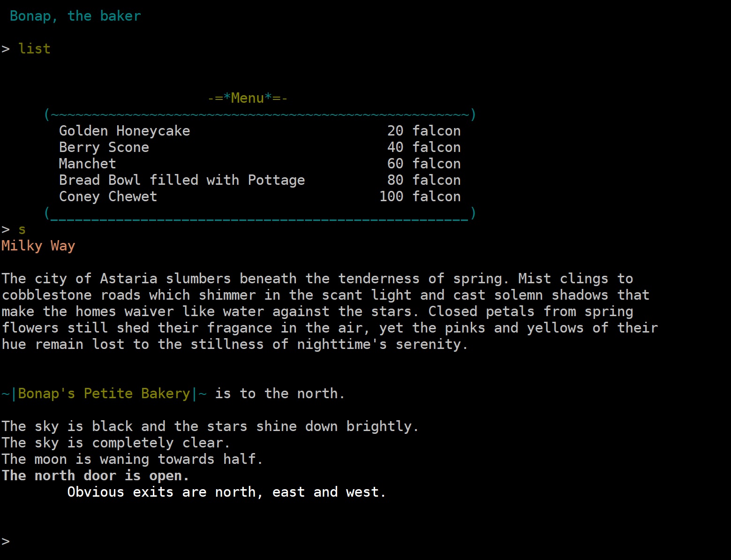Click the 'Bonap, the baker' name

point(75,16)
